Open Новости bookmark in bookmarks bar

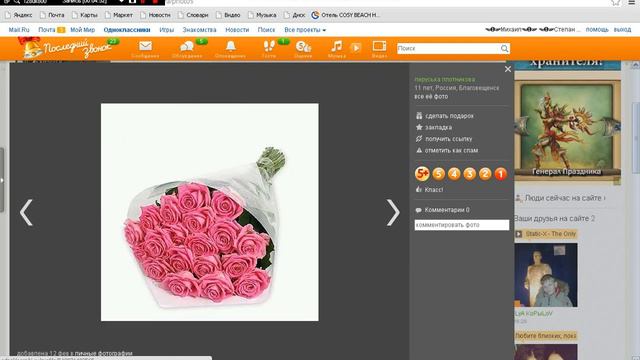click(x=155, y=15)
